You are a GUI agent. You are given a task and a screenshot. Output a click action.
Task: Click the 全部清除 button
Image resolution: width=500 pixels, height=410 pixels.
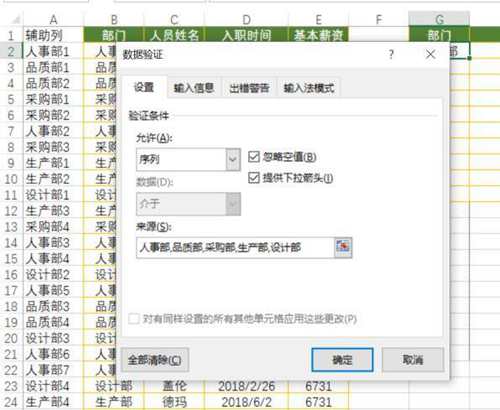pos(155,360)
